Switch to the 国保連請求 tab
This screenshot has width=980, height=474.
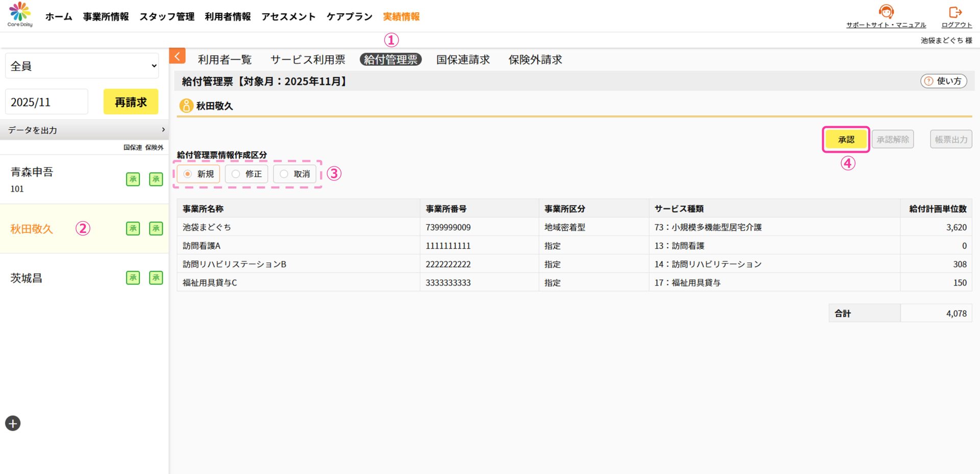coord(462,60)
